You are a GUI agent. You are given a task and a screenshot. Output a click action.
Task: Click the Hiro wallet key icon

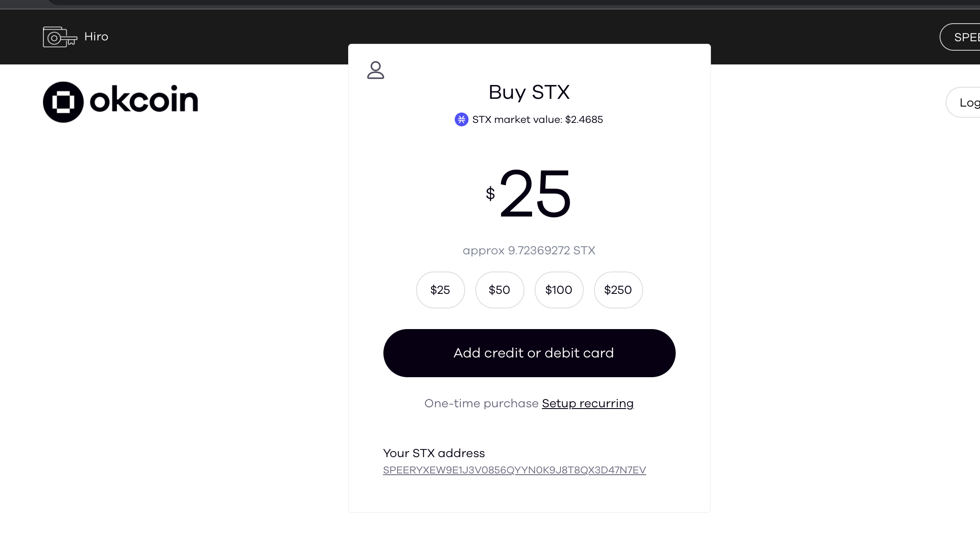point(59,37)
